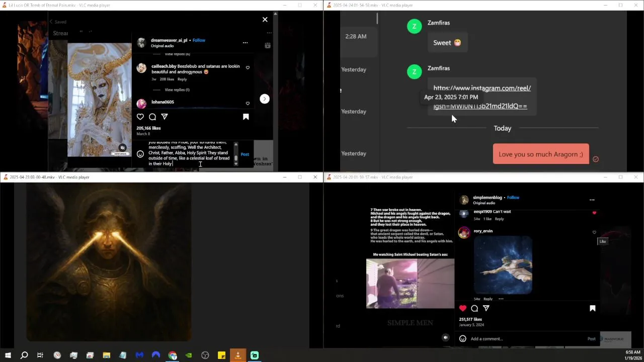The width and height of the screenshot is (644, 362).
Task: Open taskbar Search magnifier
Action: [24, 355]
